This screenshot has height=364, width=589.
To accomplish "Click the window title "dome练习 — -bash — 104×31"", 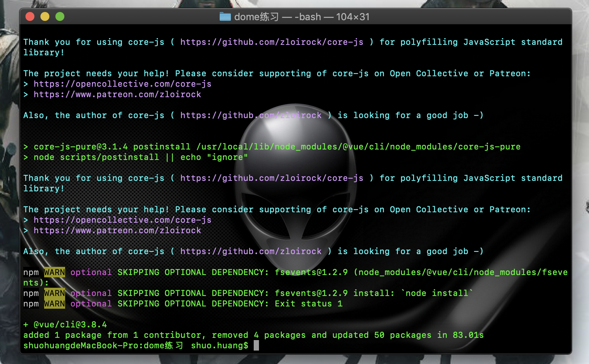I will (x=302, y=17).
